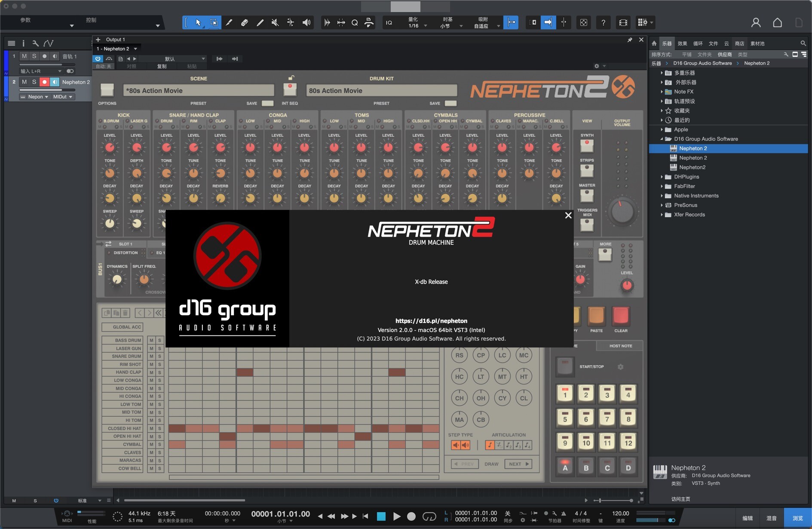
Task: Go to start page home icon
Action: pos(777,22)
